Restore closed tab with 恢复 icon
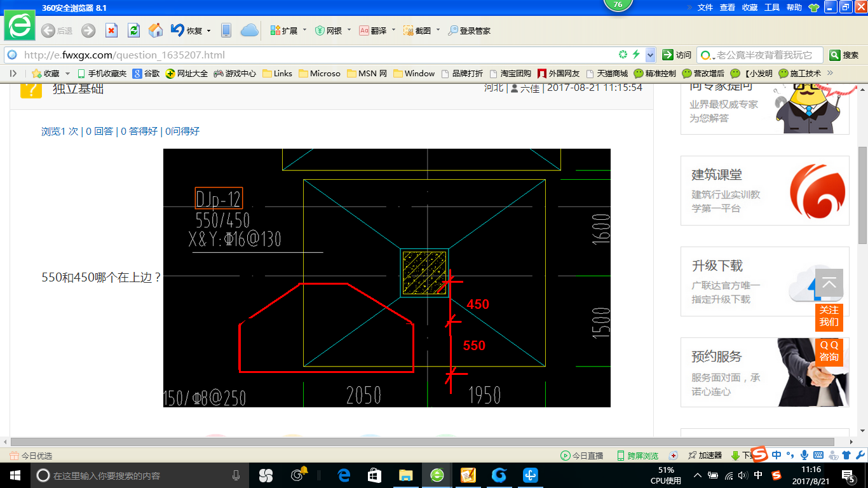 [x=186, y=30]
